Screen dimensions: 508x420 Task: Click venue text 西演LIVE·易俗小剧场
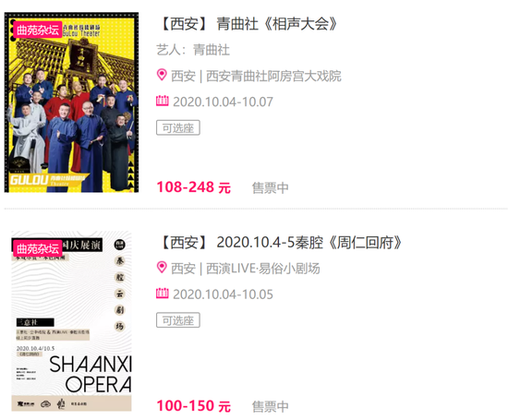[263, 269]
